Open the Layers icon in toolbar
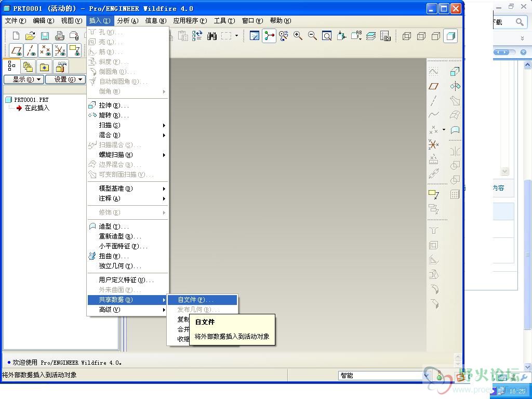 click(371, 36)
